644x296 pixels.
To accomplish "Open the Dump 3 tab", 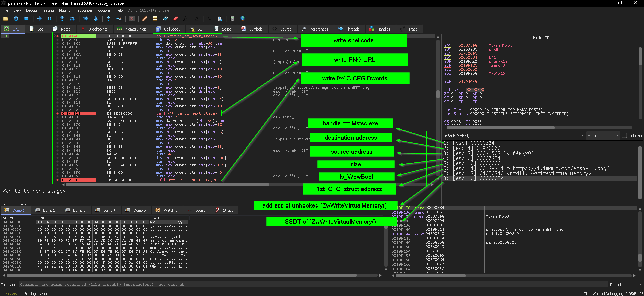I will pyautogui.click(x=75, y=210).
